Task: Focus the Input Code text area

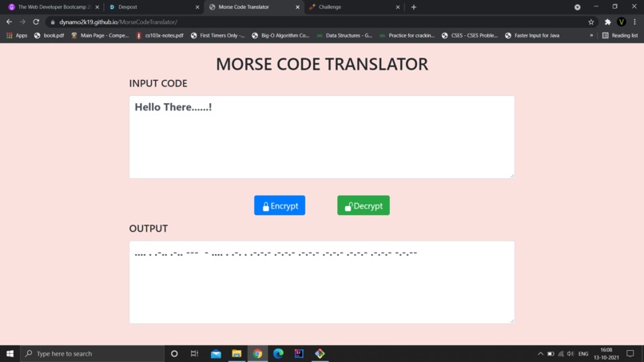Action: pyautogui.click(x=321, y=137)
